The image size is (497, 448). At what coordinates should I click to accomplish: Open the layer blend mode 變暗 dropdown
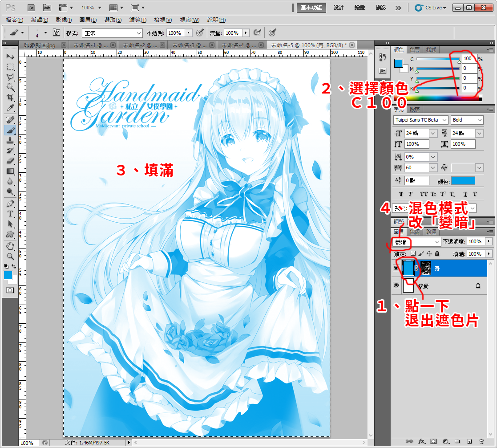(x=416, y=242)
